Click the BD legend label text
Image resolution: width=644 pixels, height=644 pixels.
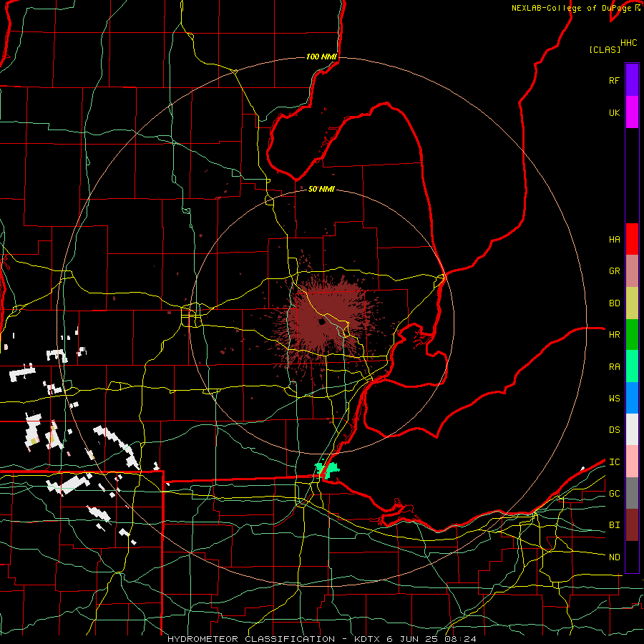614,303
